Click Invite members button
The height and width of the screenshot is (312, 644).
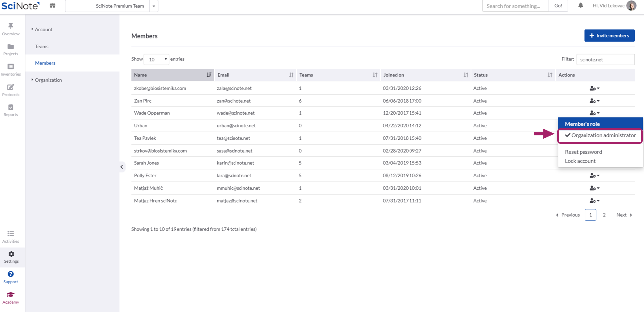coord(609,36)
